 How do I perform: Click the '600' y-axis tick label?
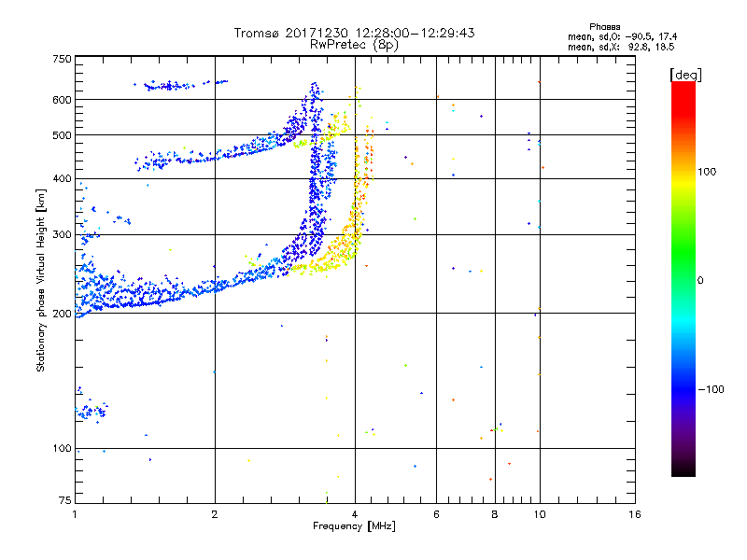[x=62, y=100]
